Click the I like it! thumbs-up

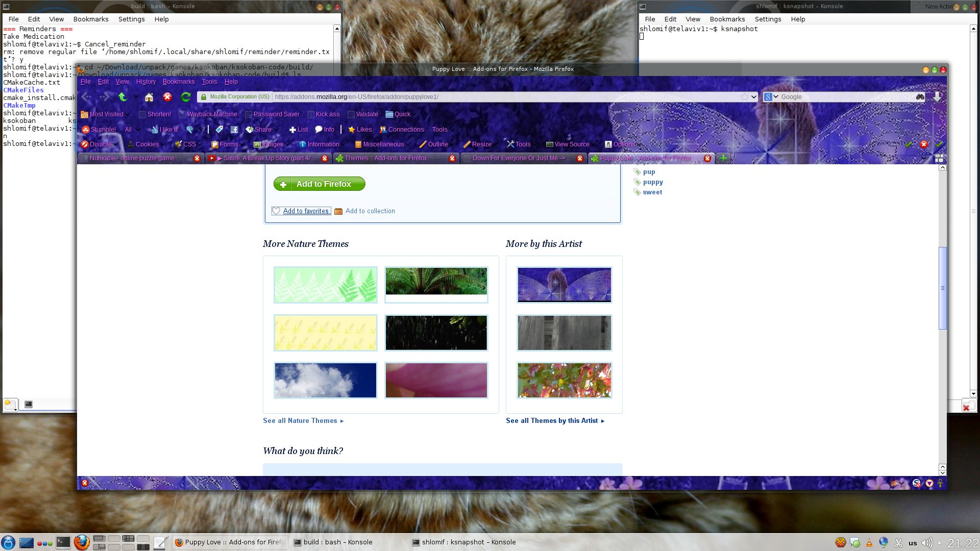[165, 130]
